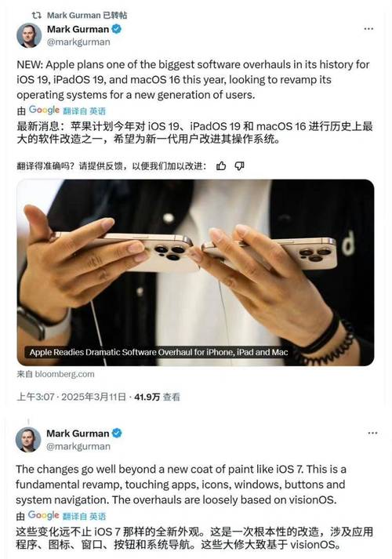Click Mark Gurman's avatar on second tweet

(x=28, y=440)
